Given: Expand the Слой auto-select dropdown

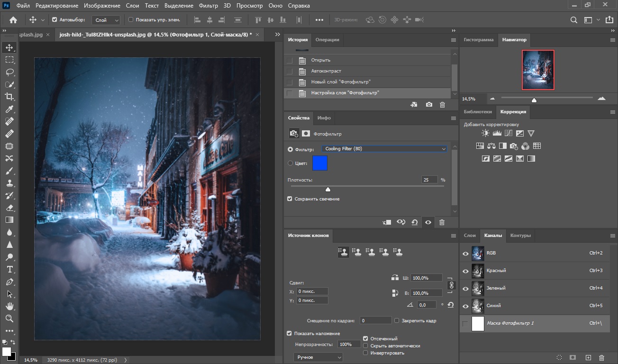Looking at the screenshot, I should point(107,20).
